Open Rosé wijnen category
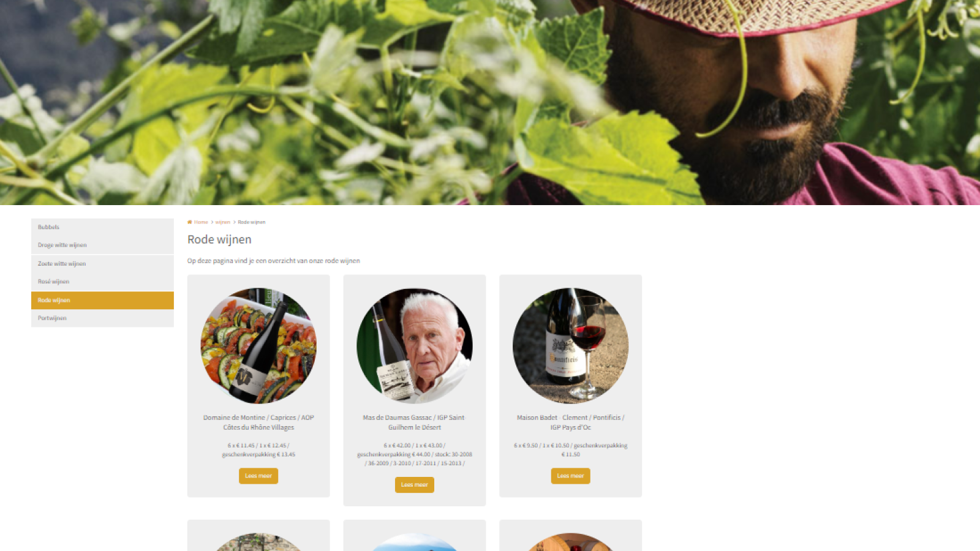980x551 pixels. [x=102, y=282]
